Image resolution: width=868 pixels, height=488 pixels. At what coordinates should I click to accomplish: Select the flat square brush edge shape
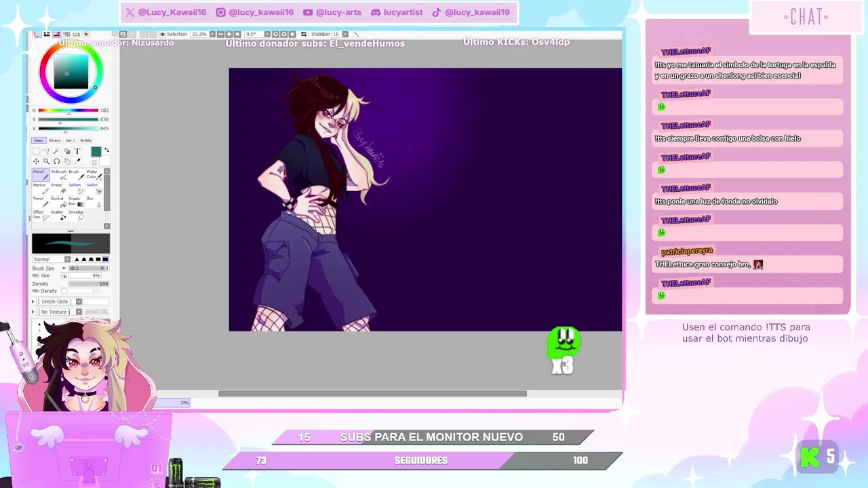(104, 260)
